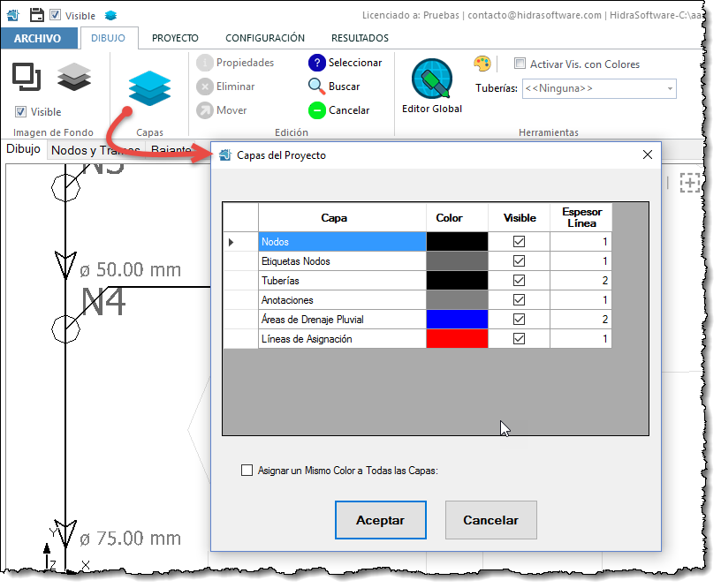The width and height of the screenshot is (721, 588).
Task: Click the Buscar magnifier icon
Action: 316,87
